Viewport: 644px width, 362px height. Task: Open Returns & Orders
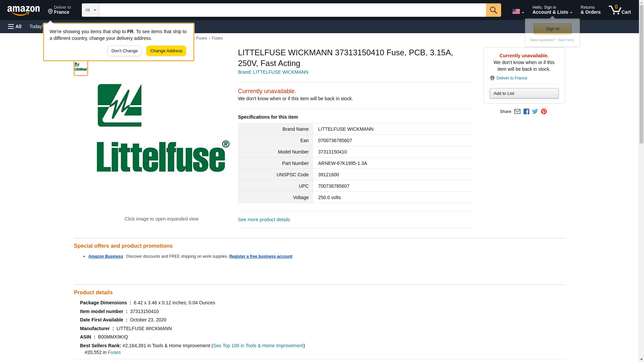pos(590,10)
